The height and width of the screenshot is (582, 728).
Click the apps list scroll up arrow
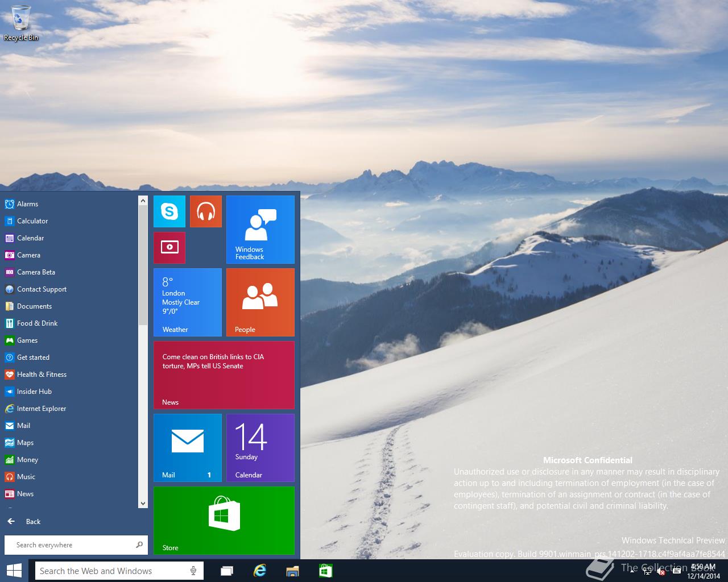143,200
